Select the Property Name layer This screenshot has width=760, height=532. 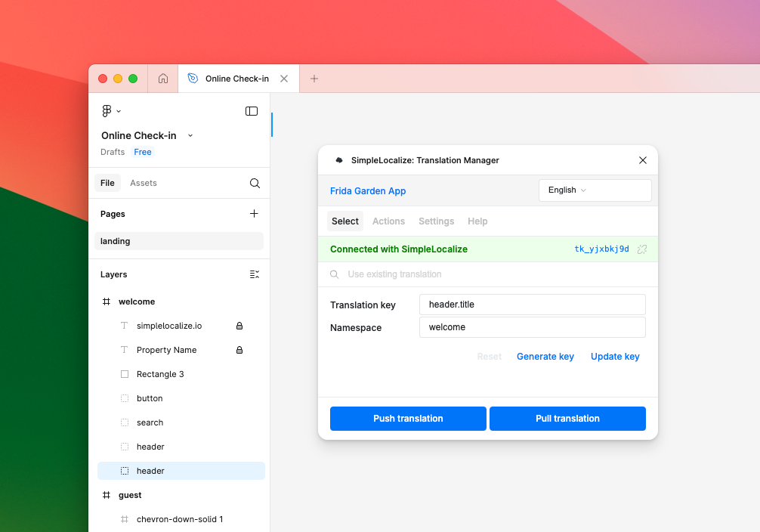click(181, 350)
